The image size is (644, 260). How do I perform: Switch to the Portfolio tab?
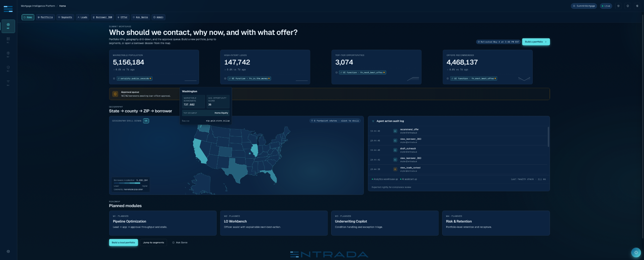[45, 17]
